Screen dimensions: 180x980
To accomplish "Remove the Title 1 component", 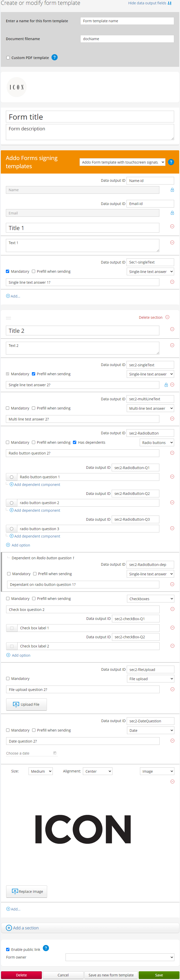I will (x=172, y=226).
